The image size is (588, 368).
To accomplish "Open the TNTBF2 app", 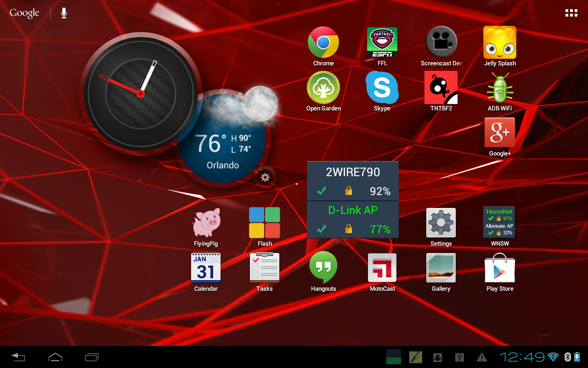I will (x=441, y=91).
